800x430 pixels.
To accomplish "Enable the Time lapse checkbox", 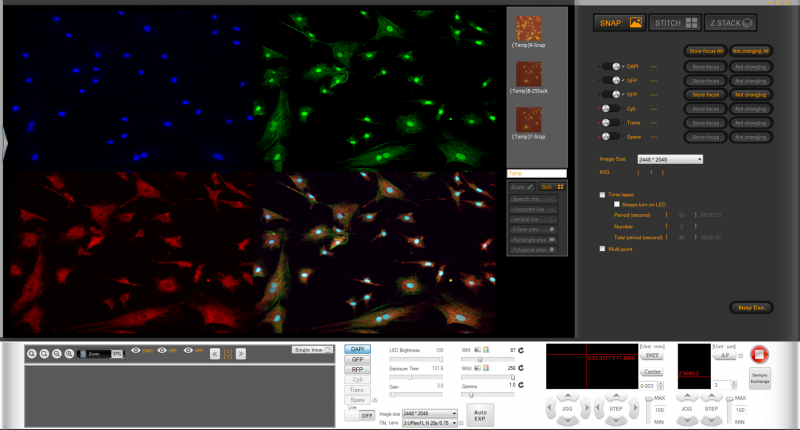I will [602, 195].
